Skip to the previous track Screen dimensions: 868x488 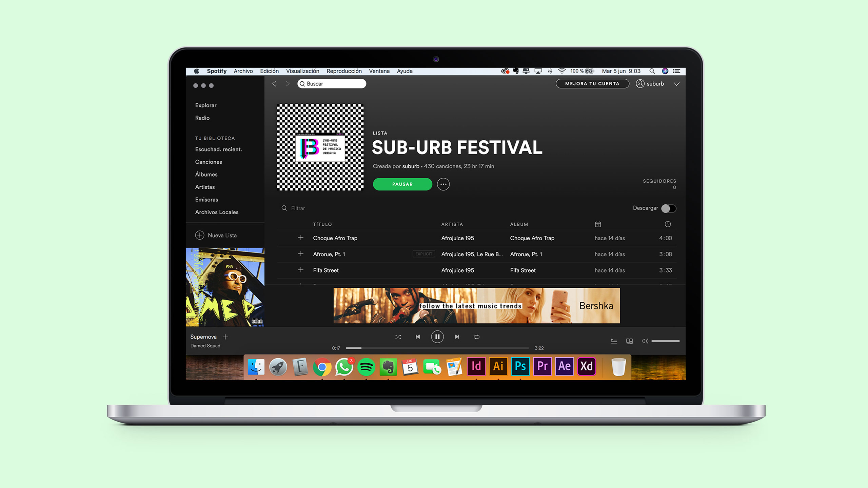[418, 337]
